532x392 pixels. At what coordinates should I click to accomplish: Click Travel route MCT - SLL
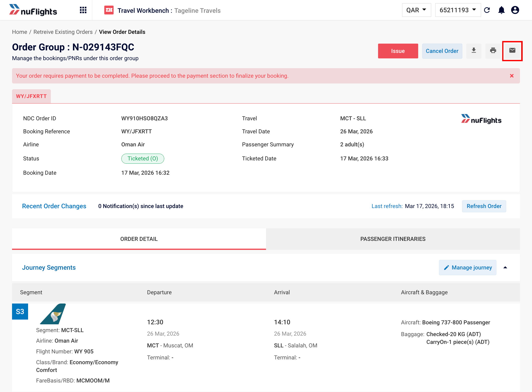pos(353,118)
